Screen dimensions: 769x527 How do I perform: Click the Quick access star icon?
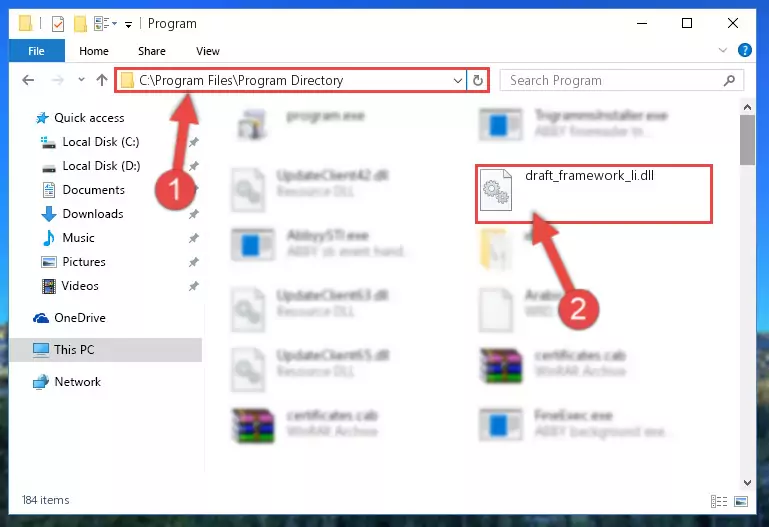42,118
